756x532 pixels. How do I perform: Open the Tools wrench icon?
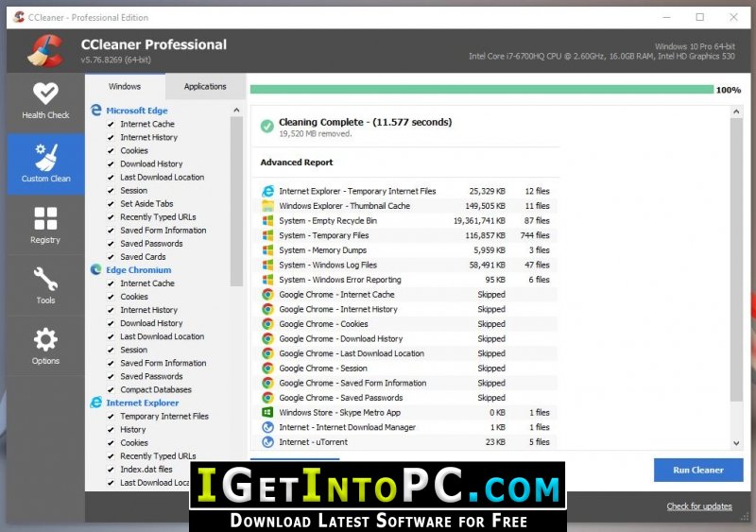coord(45,280)
